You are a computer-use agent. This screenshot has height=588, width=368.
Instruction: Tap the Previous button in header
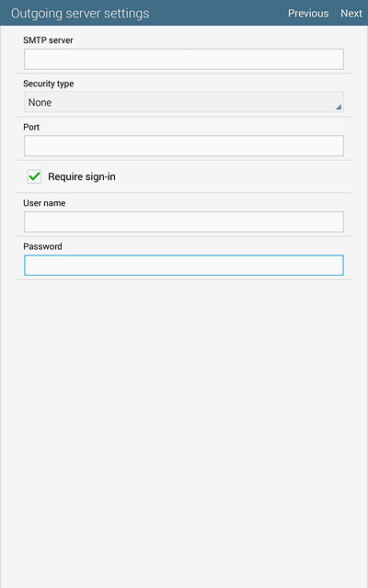308,14
